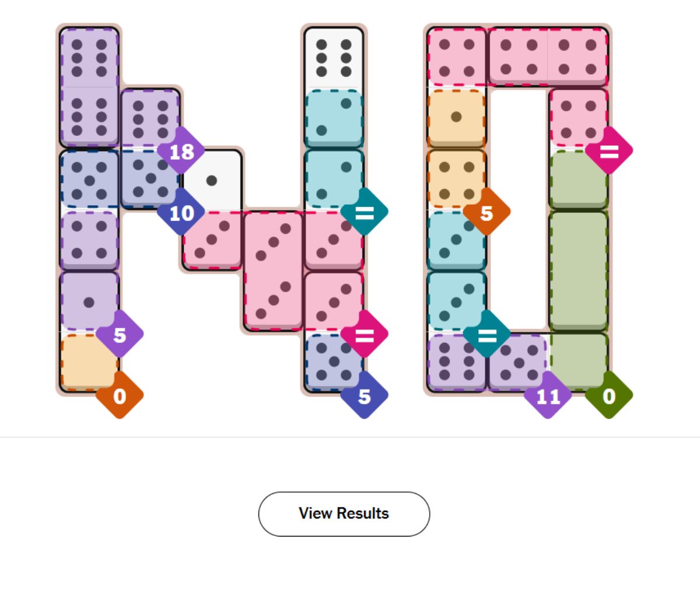This screenshot has width=700, height=589.
Task: Toggle the blue 10 condition marker
Action: 182,213
